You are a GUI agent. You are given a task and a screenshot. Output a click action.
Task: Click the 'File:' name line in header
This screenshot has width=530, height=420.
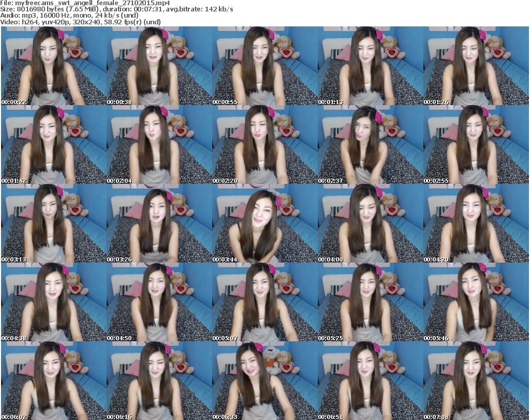pos(85,3)
